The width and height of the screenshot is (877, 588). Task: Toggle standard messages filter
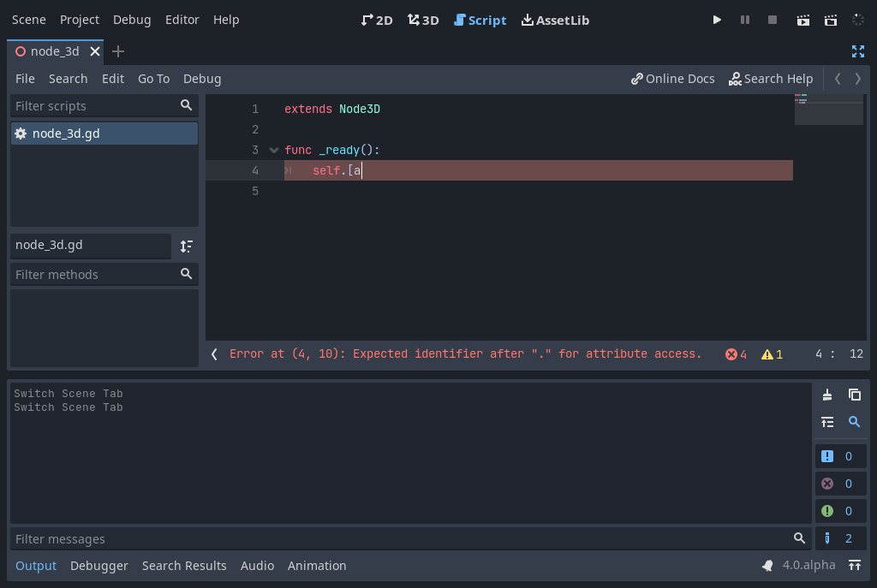coord(841,456)
